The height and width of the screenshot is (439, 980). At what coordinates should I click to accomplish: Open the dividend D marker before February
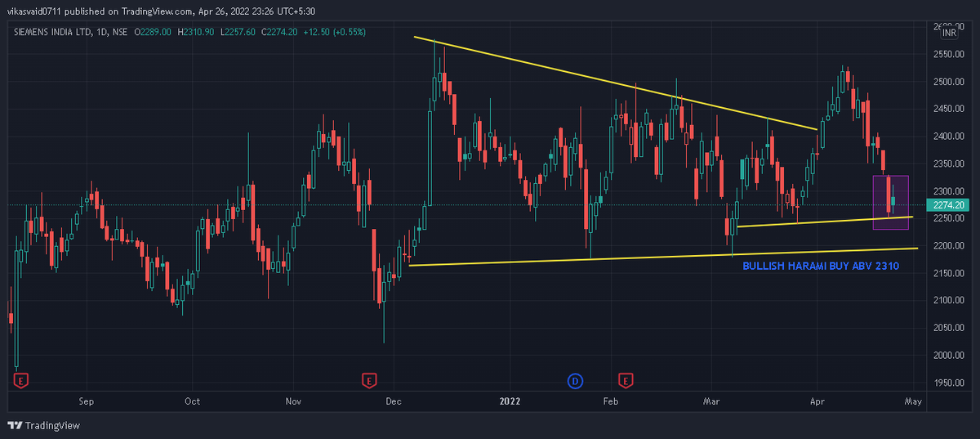(x=575, y=380)
